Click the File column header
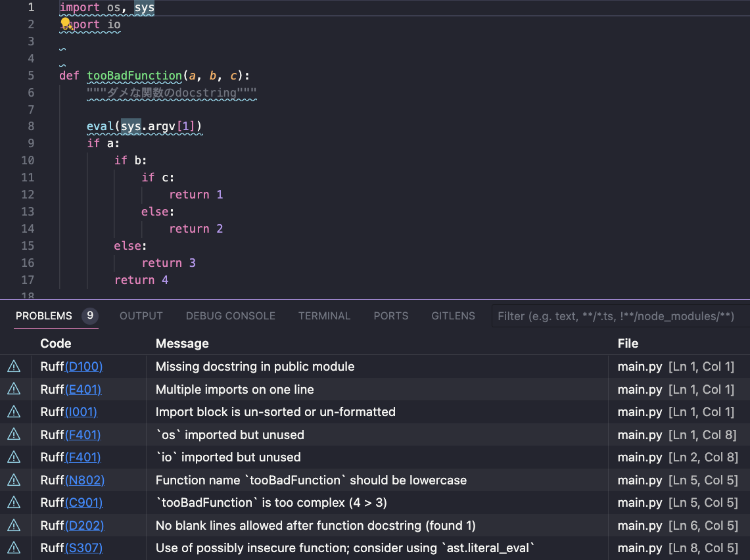The width and height of the screenshot is (750, 560). tap(628, 343)
